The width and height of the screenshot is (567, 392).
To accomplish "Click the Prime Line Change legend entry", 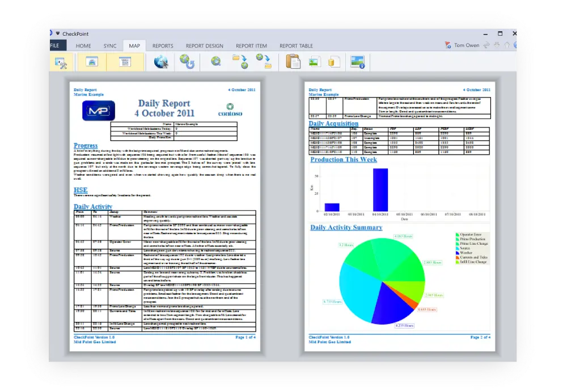I will (472, 244).
